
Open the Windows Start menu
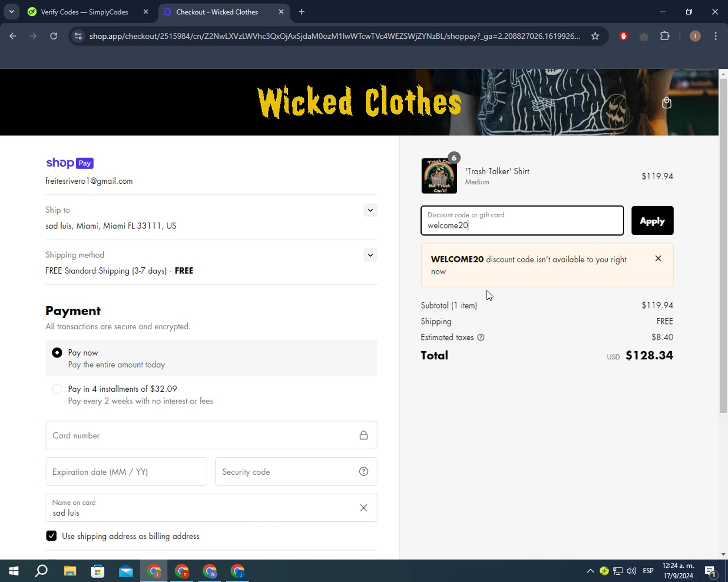point(14,571)
